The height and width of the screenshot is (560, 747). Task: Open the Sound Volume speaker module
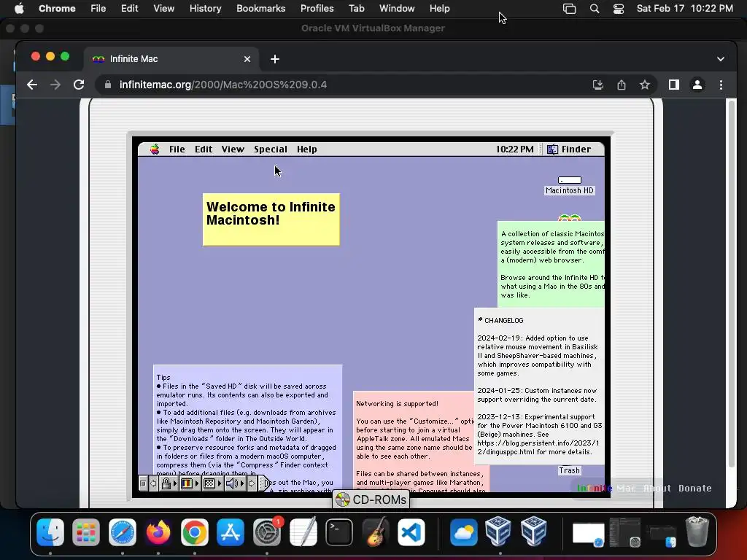pos(231,484)
